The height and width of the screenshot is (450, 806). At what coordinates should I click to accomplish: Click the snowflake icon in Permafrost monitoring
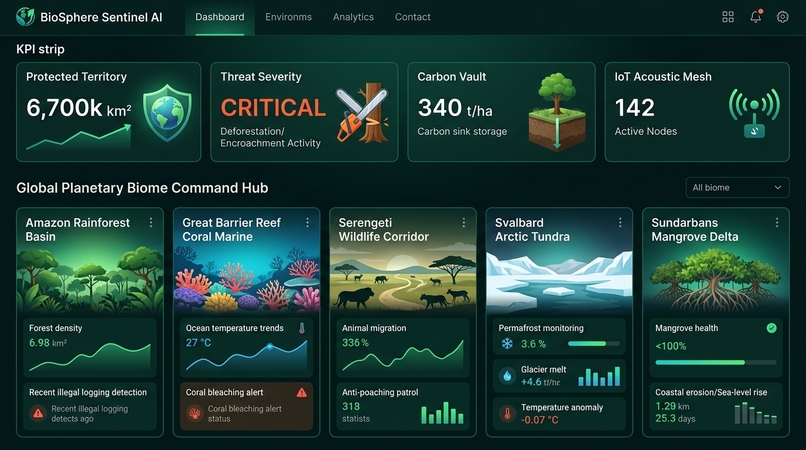click(507, 344)
